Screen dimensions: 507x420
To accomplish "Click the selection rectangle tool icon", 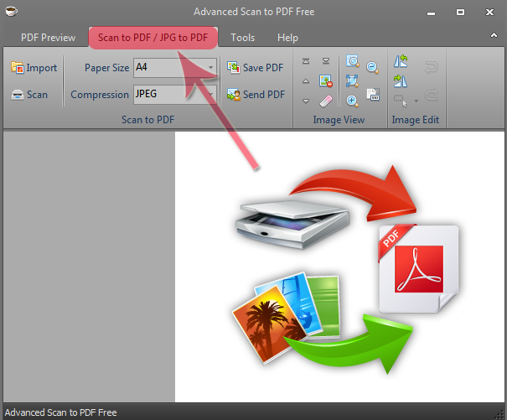I will (x=401, y=101).
